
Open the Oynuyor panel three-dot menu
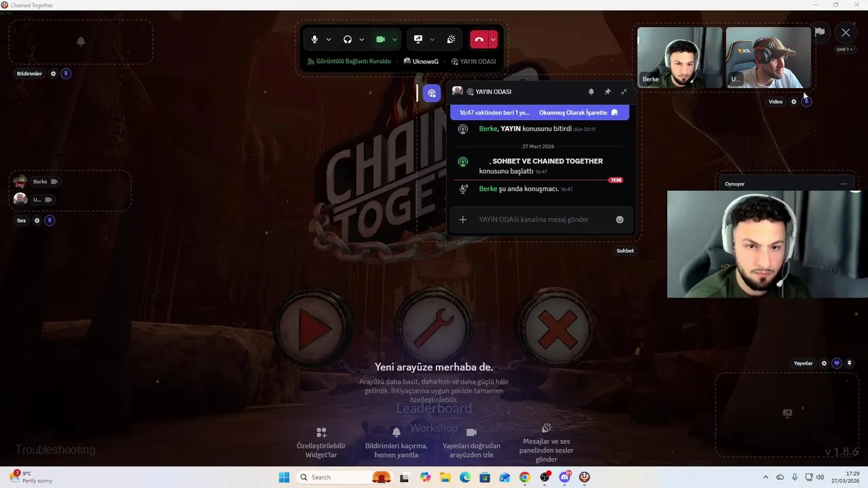point(844,184)
